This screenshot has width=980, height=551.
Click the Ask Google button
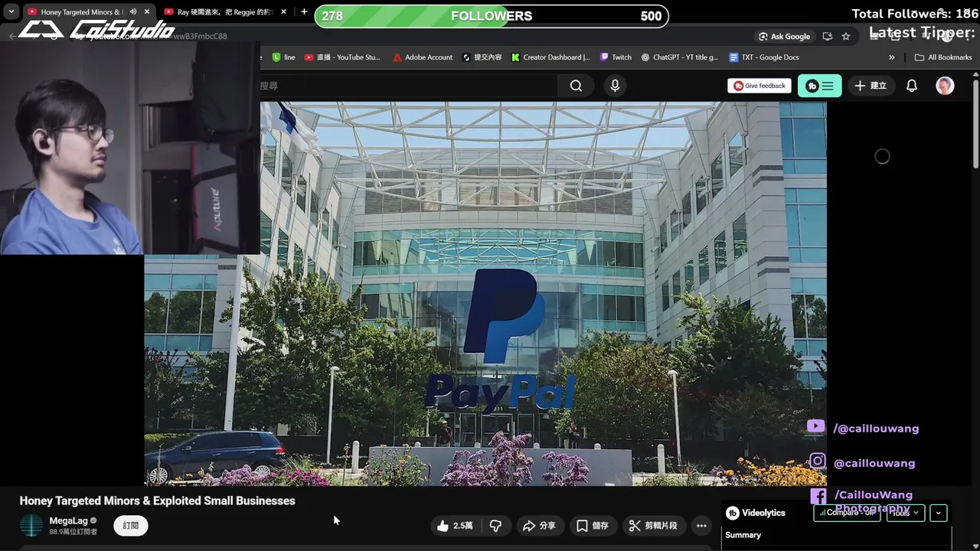tap(784, 36)
